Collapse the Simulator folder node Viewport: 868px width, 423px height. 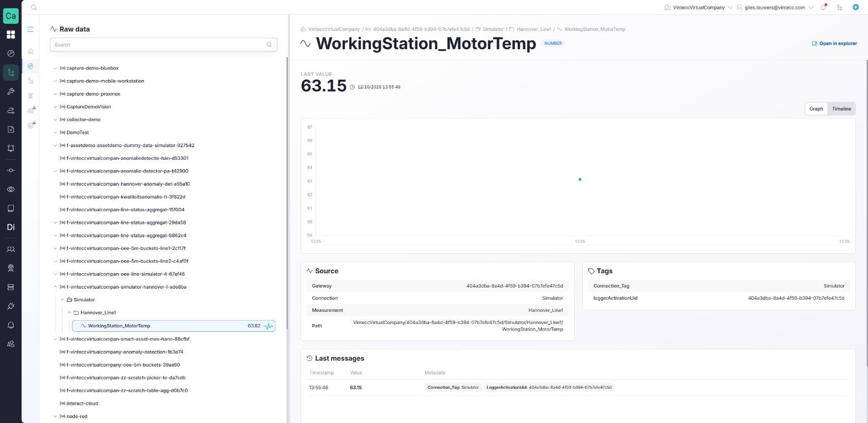click(62, 300)
